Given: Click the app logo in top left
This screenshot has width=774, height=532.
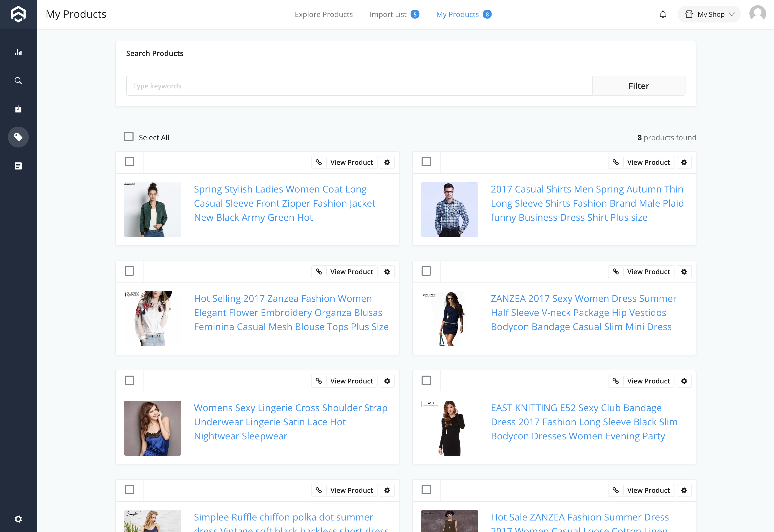Looking at the screenshot, I should (18, 14).
